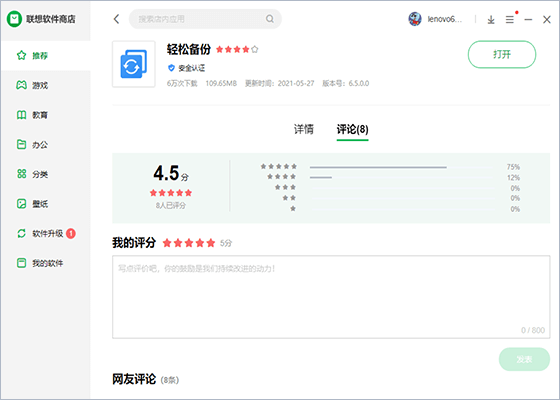Viewport: 560px width, 400px height.
Task: Click the update date 2021-05-27
Action: [x=296, y=83]
